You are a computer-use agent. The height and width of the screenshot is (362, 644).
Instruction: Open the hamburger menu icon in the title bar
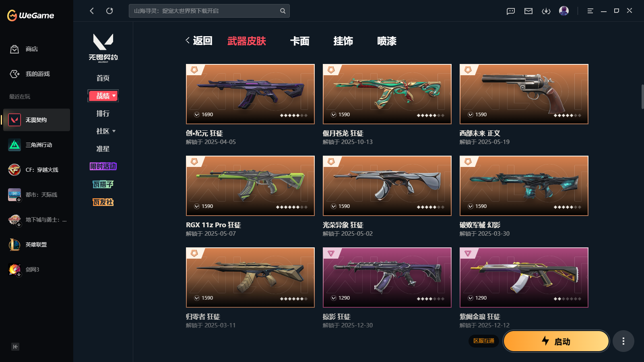click(590, 11)
